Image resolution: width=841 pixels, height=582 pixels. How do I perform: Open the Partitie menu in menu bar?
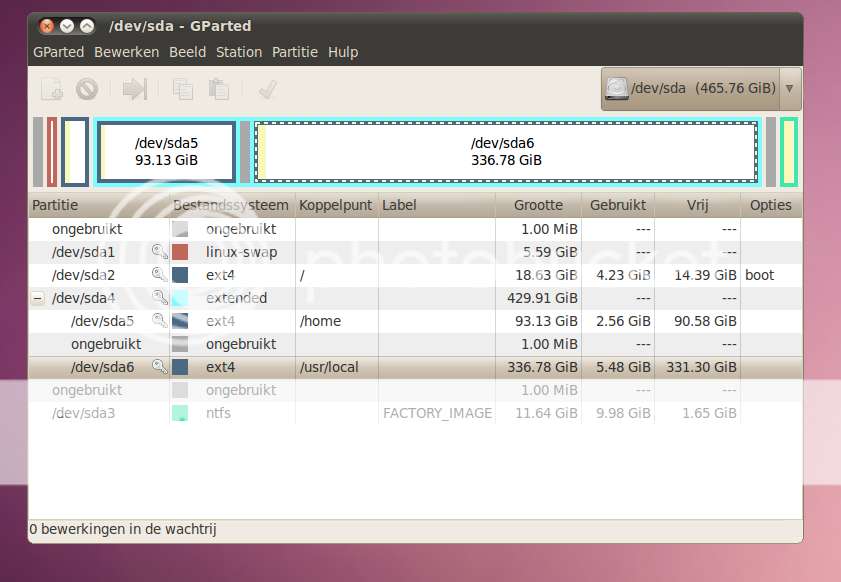pos(294,52)
